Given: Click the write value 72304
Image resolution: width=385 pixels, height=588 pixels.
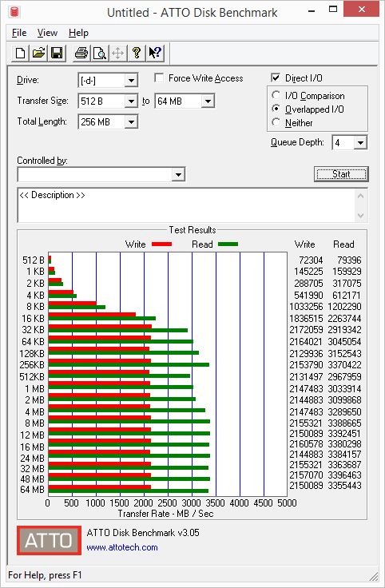Looking at the screenshot, I should click(x=311, y=260).
